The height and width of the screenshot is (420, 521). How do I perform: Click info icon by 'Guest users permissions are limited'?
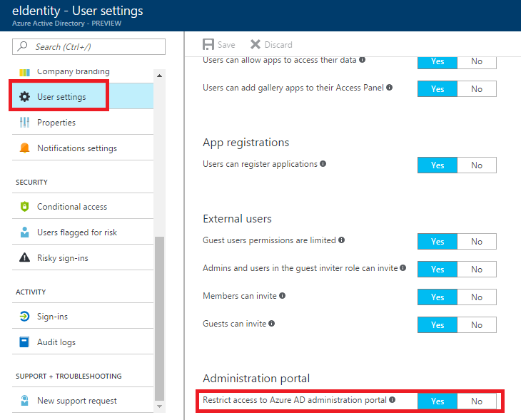click(x=342, y=240)
